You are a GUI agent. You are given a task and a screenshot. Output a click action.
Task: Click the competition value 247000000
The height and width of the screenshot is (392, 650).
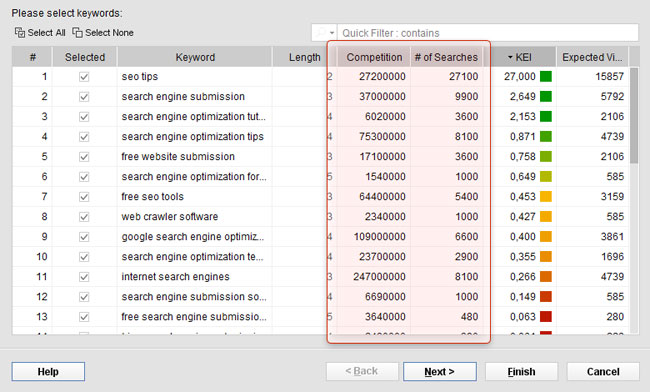(379, 277)
